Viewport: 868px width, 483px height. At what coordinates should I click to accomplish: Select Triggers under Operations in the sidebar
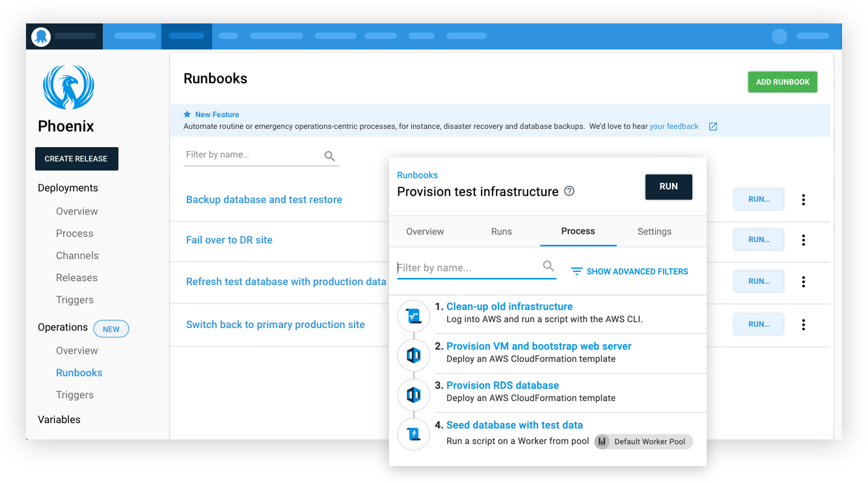[x=75, y=394]
